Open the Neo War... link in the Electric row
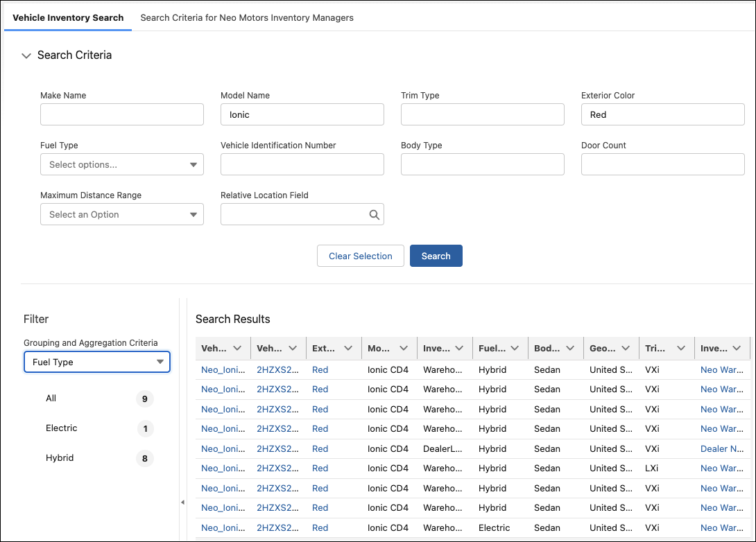756x542 pixels. pos(722,528)
